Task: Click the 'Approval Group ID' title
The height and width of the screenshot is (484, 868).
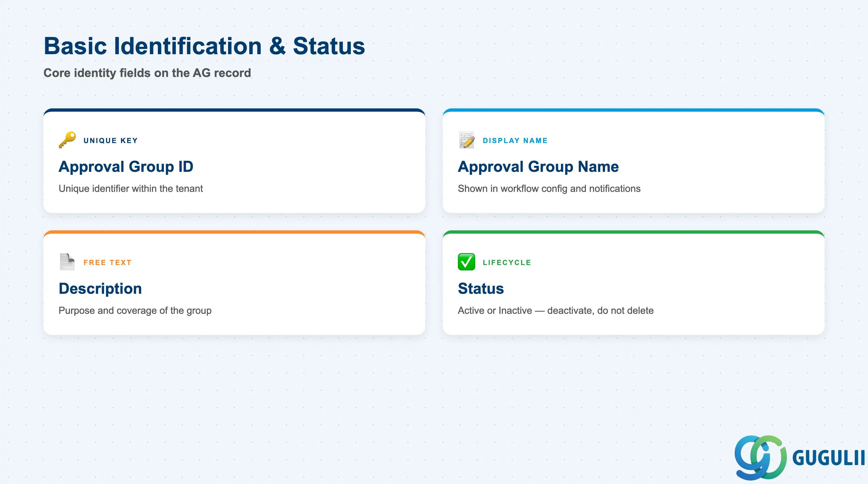Action: (x=126, y=167)
